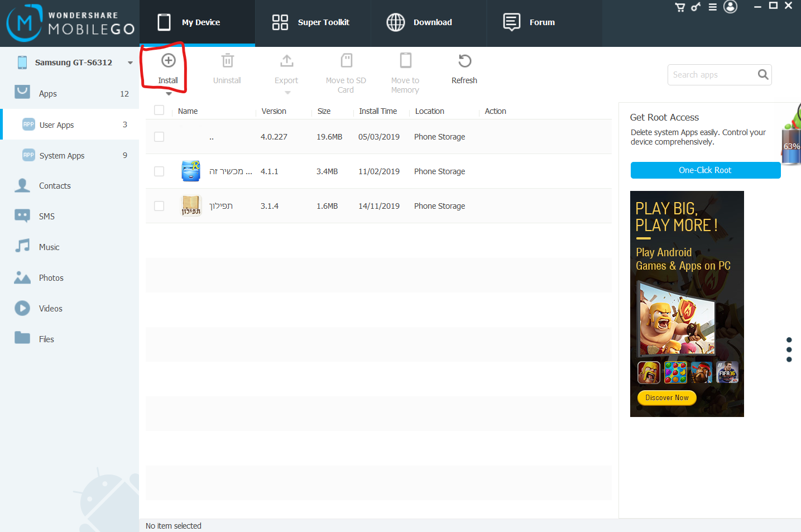Check the box for version 3.1.4 app

point(159,206)
